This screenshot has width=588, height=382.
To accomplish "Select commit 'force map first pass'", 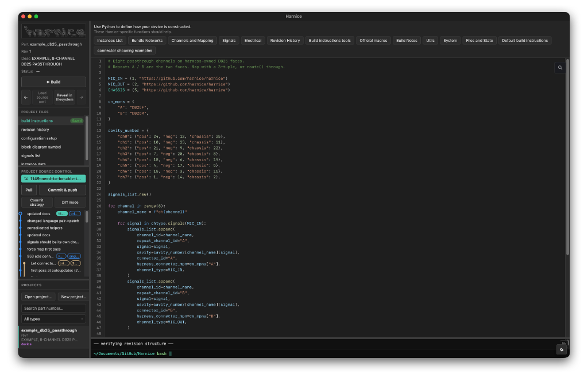I will tap(44, 250).
